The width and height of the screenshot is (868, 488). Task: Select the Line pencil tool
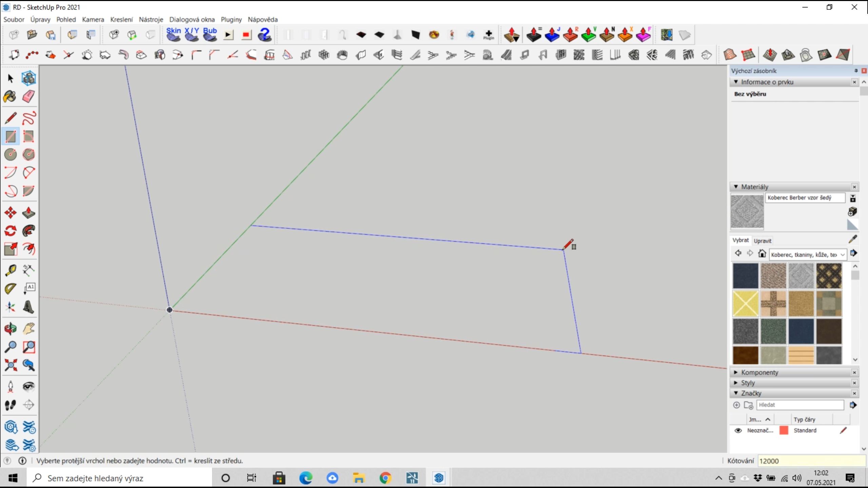point(10,118)
